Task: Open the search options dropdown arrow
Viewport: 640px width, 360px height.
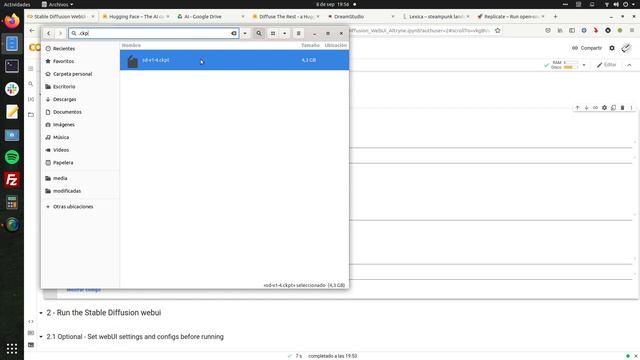Action: tap(245, 33)
